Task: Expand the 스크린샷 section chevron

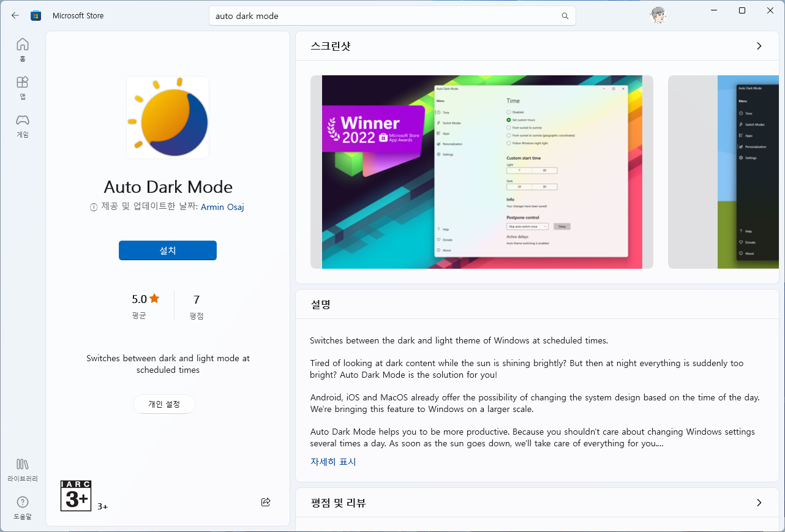Action: point(759,46)
